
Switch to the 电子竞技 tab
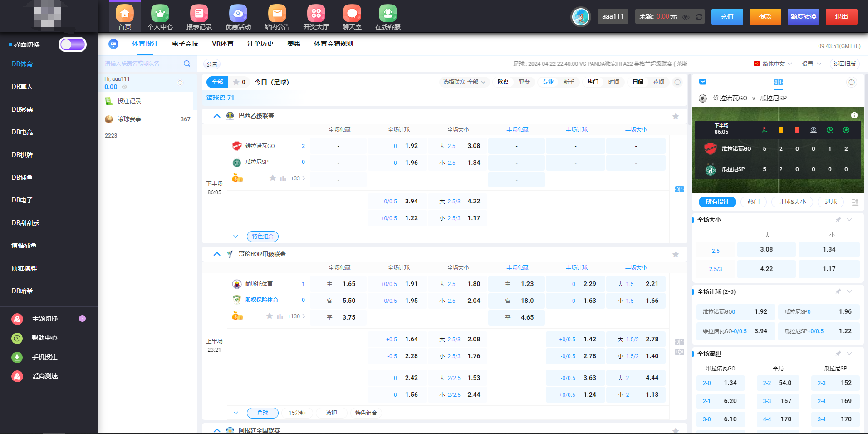point(185,44)
